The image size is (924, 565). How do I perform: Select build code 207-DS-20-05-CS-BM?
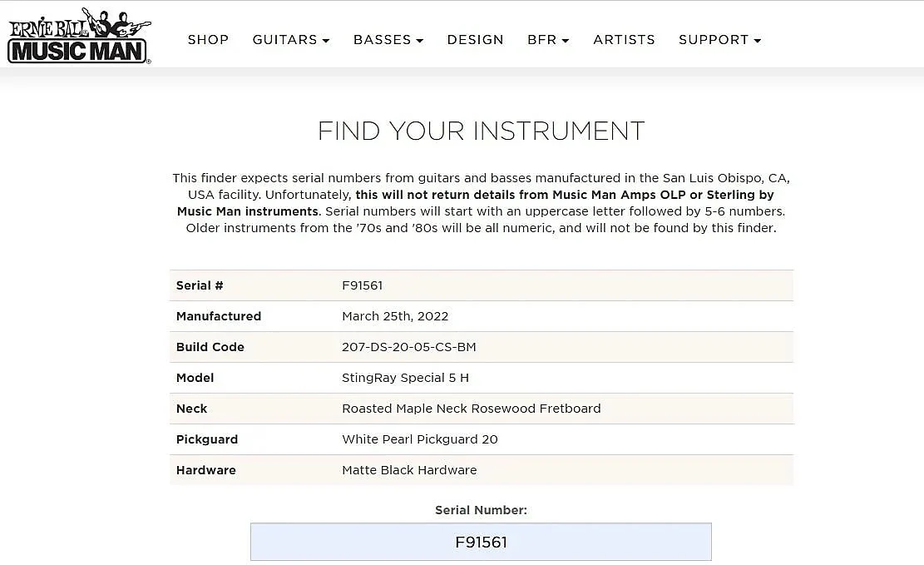[x=409, y=347]
